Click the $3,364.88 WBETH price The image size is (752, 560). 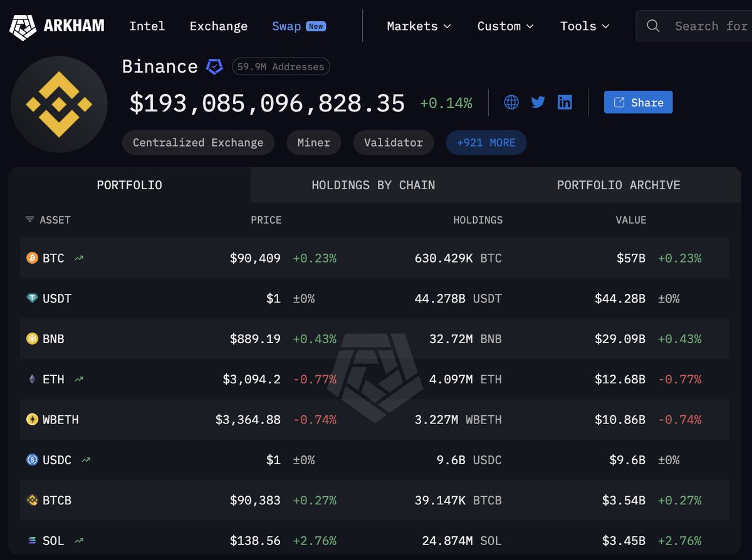click(x=248, y=419)
